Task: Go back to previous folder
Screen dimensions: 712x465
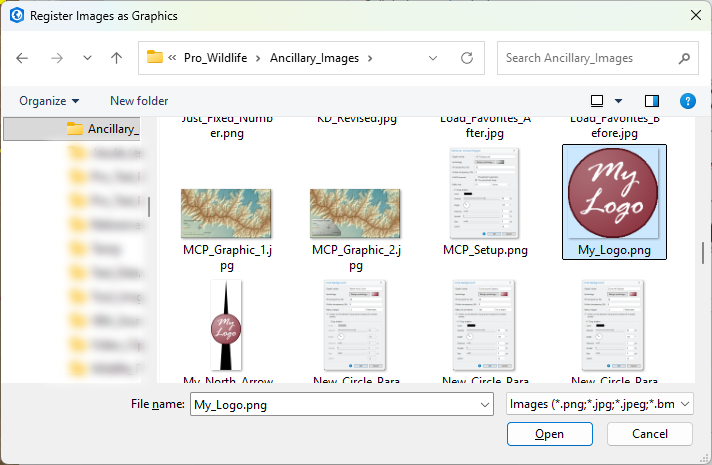Action: [x=22, y=58]
